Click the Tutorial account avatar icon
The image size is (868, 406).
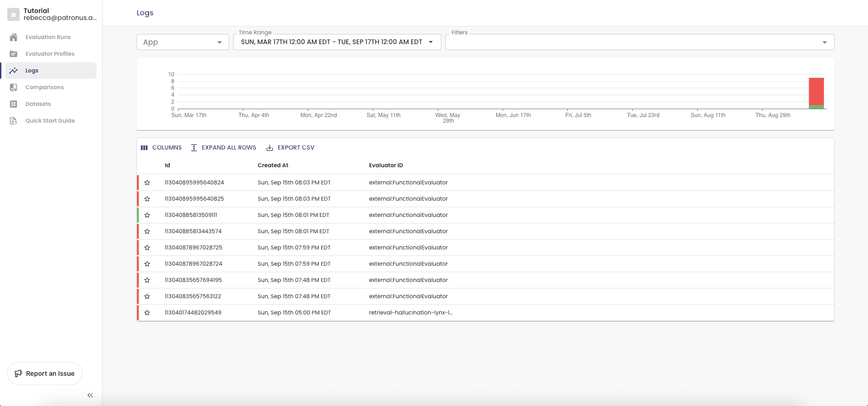[13, 14]
